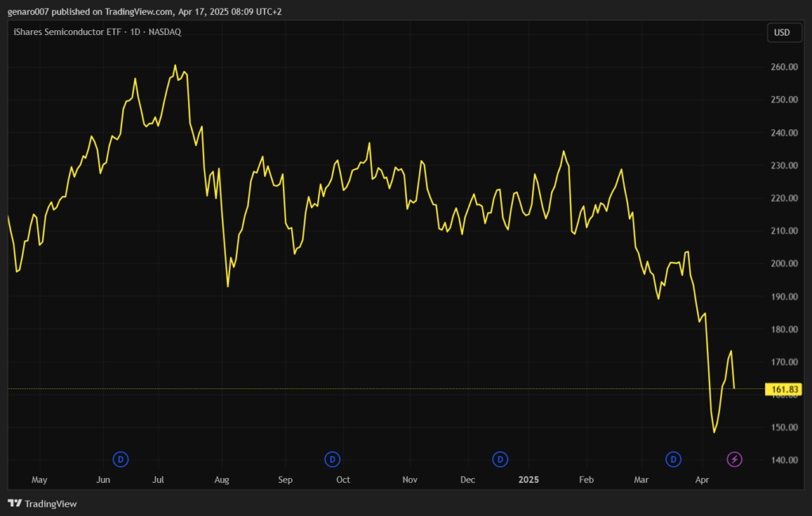Screen dimensions: 812x516
Task: Select the dividend marker left of 2025
Action: [500, 459]
